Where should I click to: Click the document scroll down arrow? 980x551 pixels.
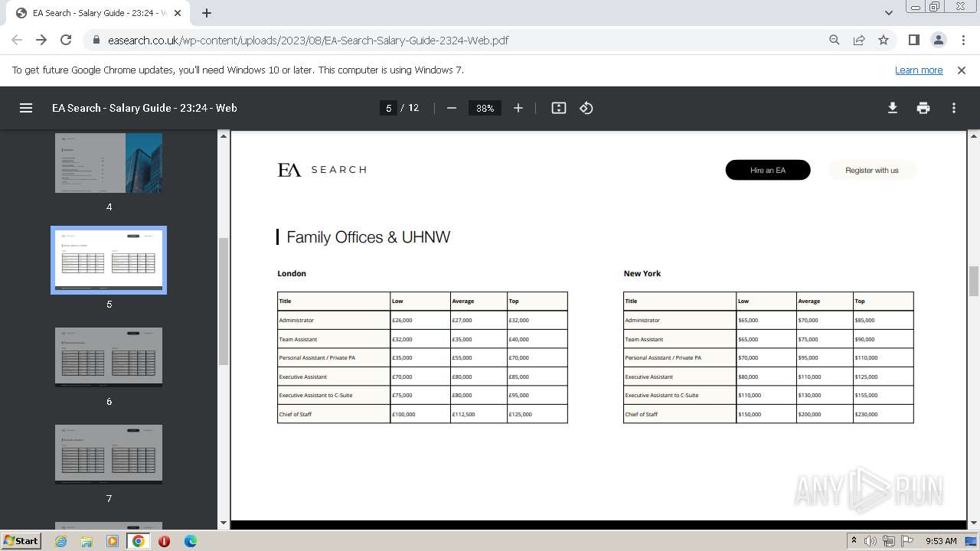tap(974, 523)
